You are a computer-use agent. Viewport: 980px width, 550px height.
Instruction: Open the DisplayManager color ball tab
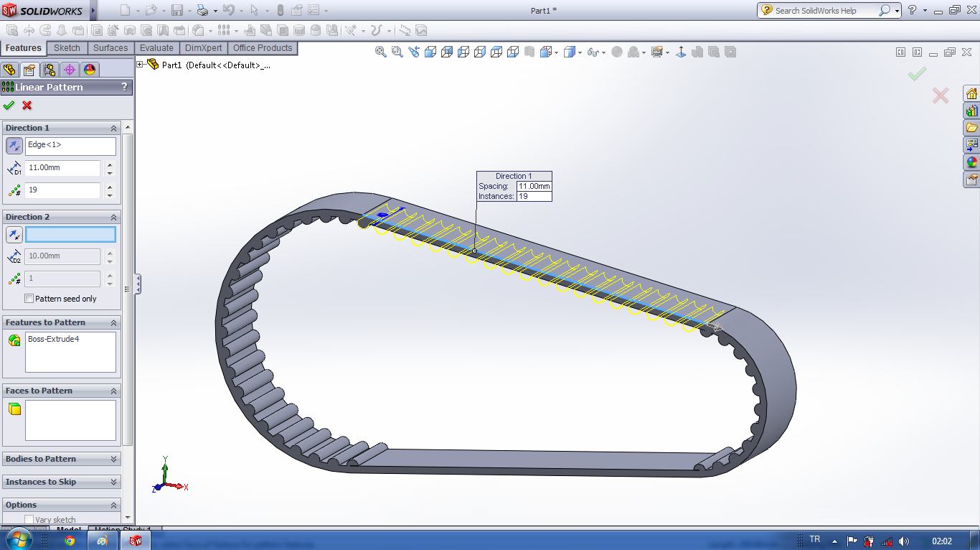[89, 70]
